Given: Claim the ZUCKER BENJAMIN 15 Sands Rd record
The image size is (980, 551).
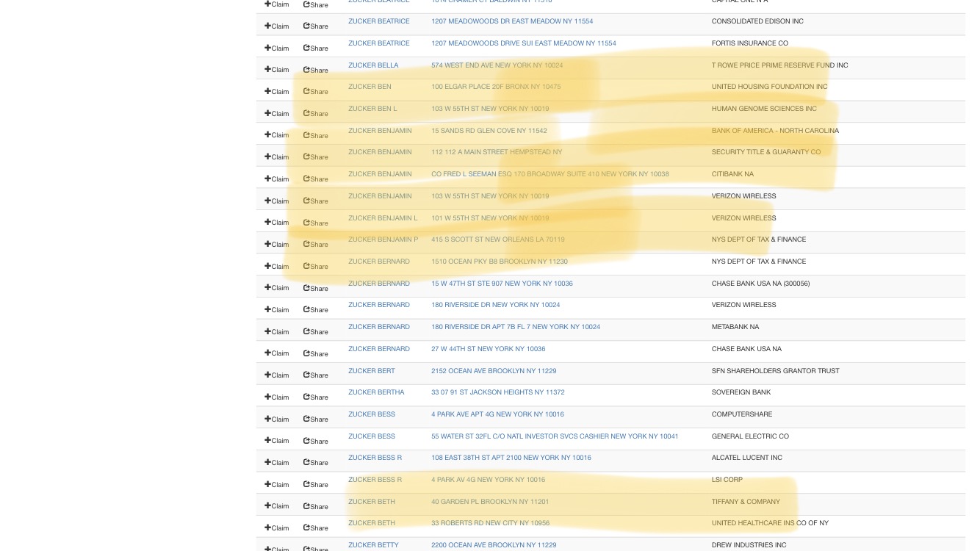Looking at the screenshot, I should [x=277, y=135].
